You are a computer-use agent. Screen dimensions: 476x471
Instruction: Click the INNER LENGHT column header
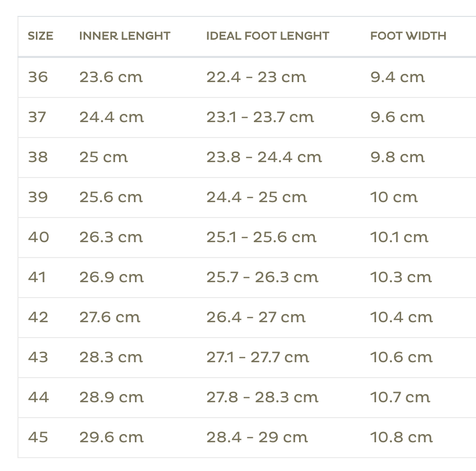pos(125,36)
